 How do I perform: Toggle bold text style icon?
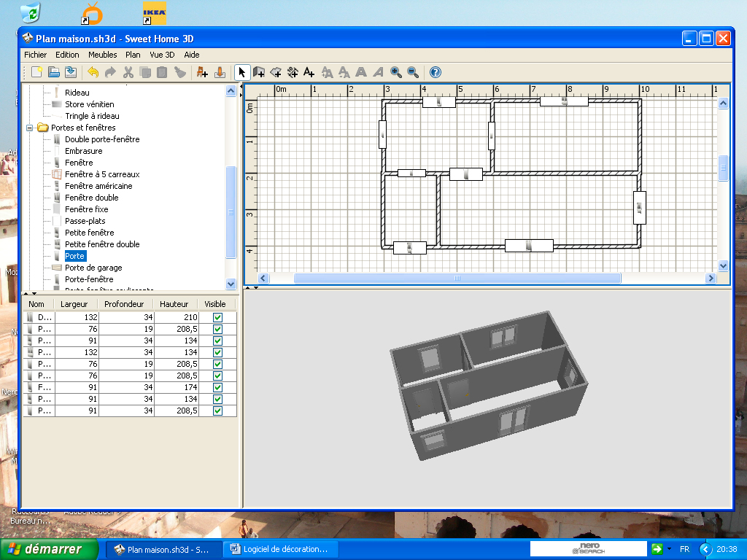point(361,72)
